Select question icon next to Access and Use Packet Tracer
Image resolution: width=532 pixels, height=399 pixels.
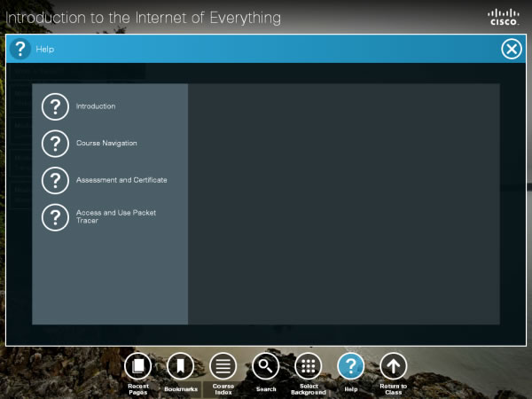coord(55,216)
